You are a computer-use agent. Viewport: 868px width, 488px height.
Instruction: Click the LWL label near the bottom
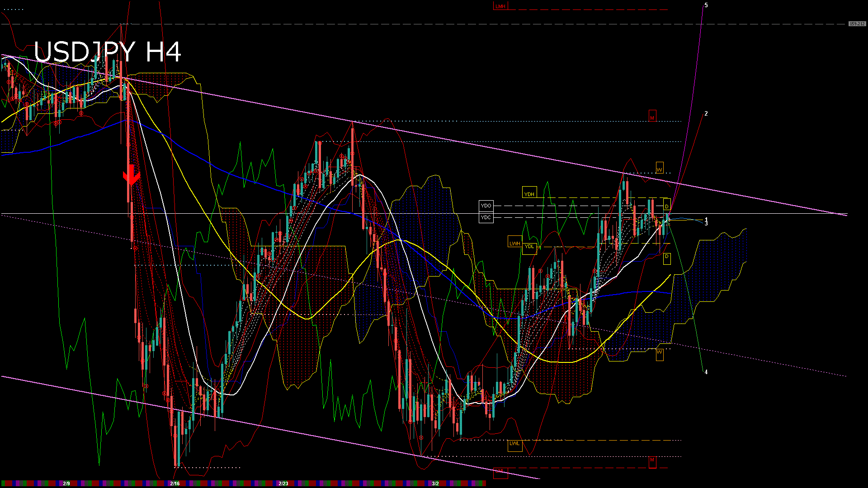coord(515,443)
